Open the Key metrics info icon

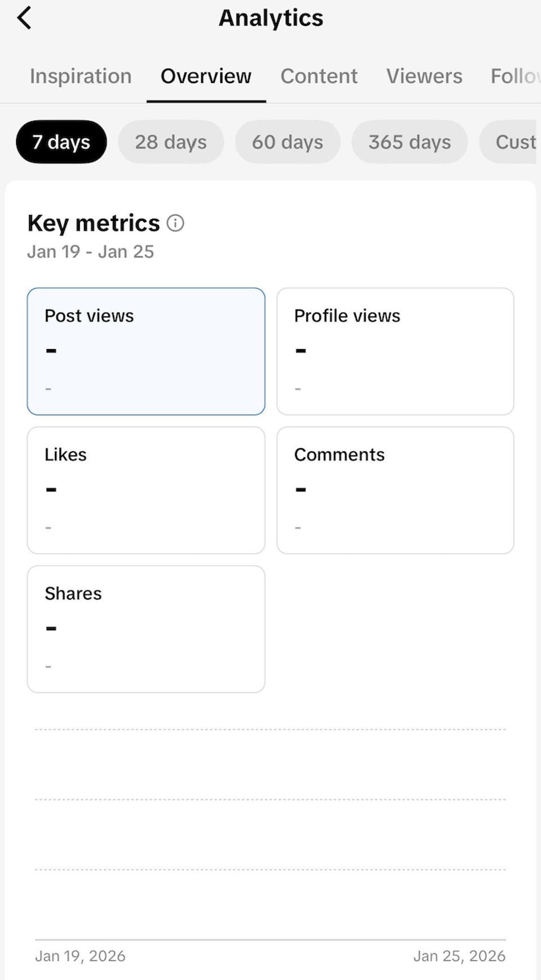tap(175, 223)
